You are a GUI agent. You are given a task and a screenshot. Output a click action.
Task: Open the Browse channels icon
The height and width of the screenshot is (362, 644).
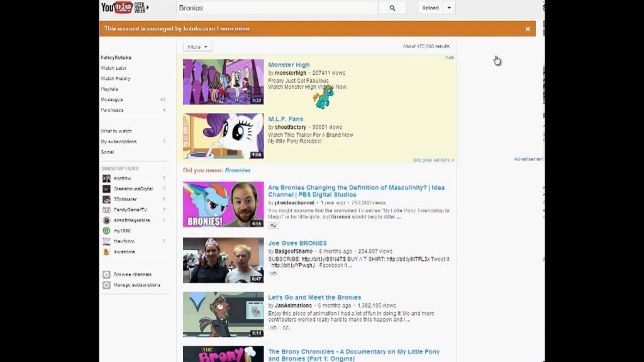point(106,275)
